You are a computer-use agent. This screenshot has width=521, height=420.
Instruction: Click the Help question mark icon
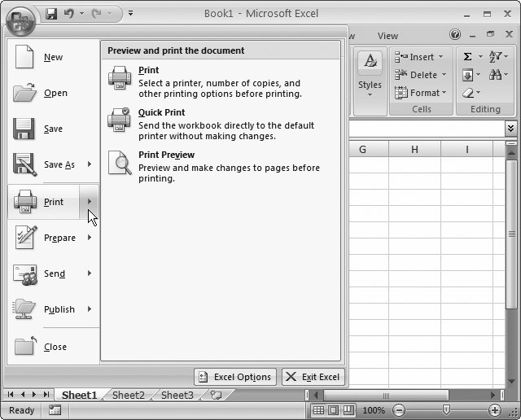tap(455, 35)
